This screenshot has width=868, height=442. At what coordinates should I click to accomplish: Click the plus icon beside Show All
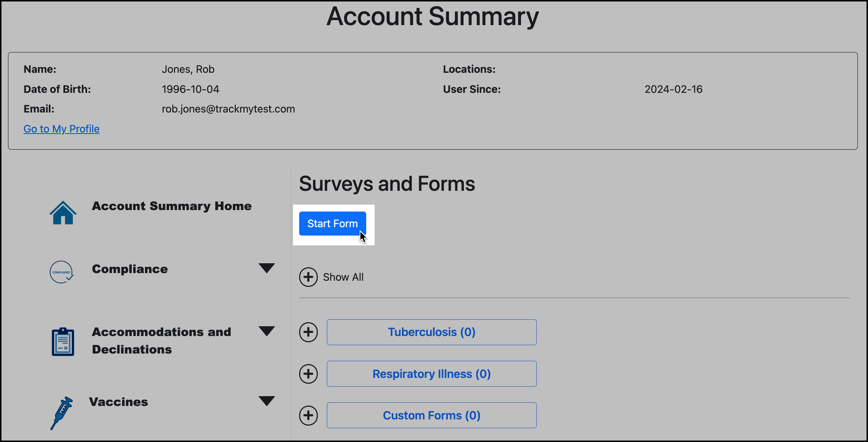(x=308, y=277)
